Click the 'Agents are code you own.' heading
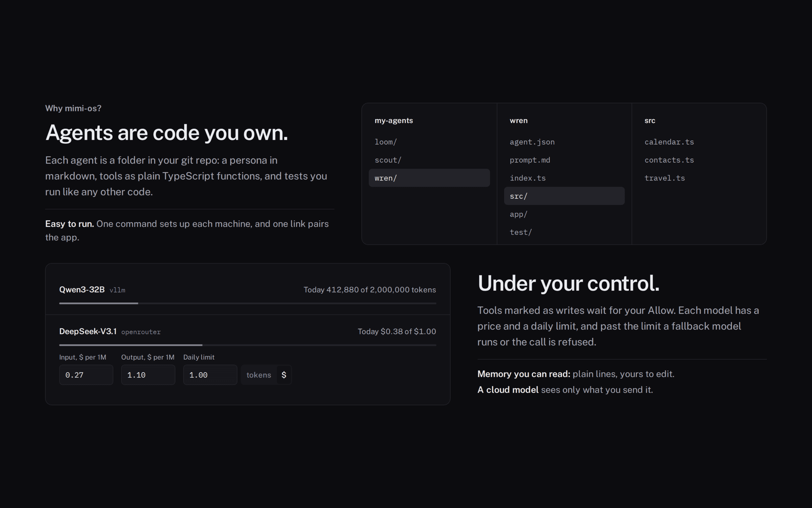The height and width of the screenshot is (508, 812). coord(167,133)
